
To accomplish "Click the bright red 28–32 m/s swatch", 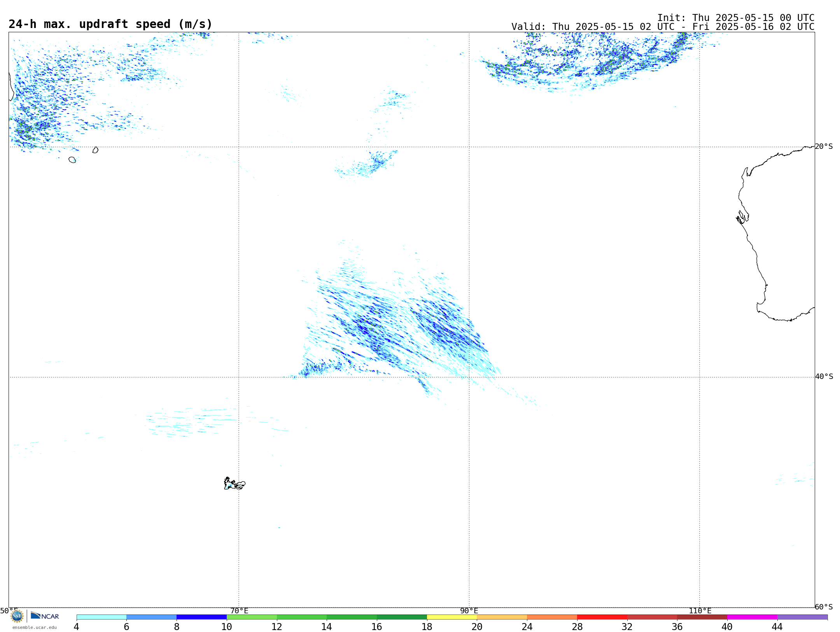I will point(602,617).
